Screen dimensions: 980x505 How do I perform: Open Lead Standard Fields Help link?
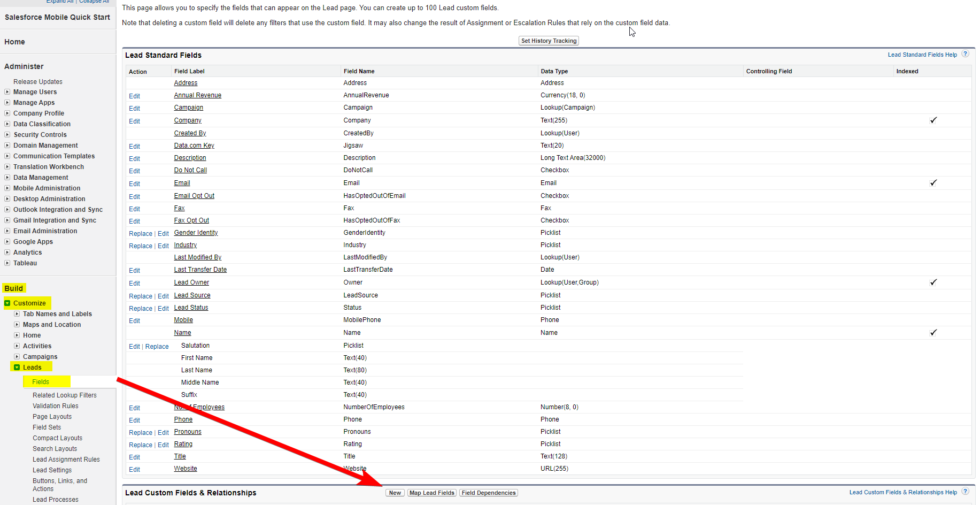click(x=922, y=55)
